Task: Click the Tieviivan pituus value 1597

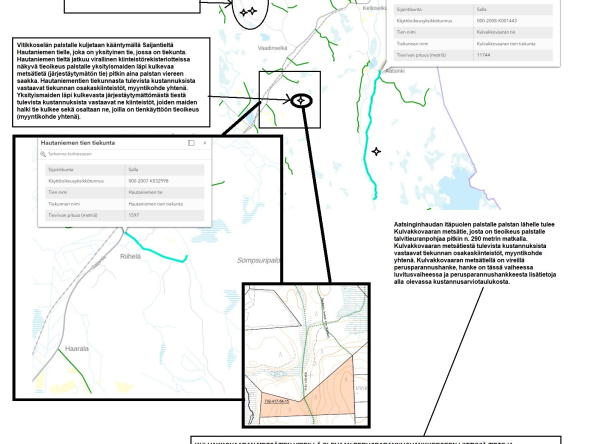Action: (x=134, y=215)
